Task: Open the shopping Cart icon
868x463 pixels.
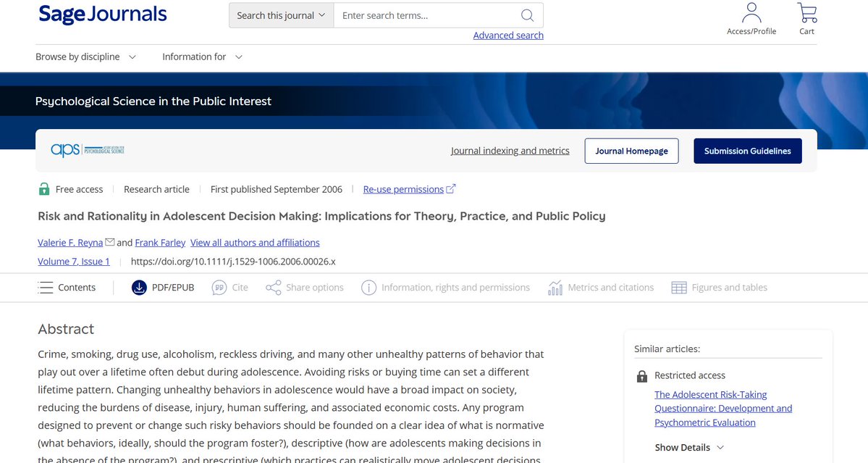Action: tap(806, 13)
